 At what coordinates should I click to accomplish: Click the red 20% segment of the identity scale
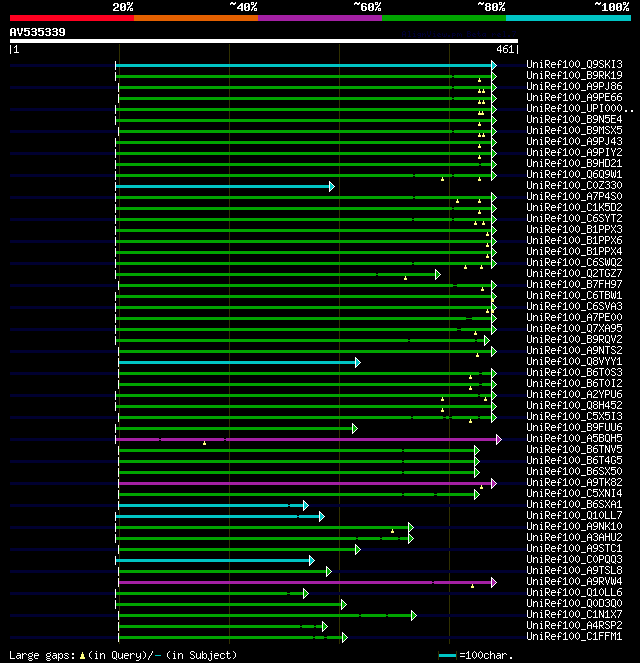point(72,18)
